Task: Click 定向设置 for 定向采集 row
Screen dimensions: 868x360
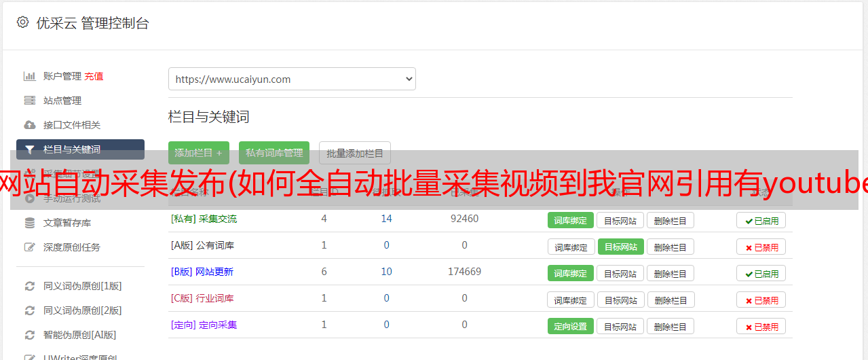Action: point(571,326)
